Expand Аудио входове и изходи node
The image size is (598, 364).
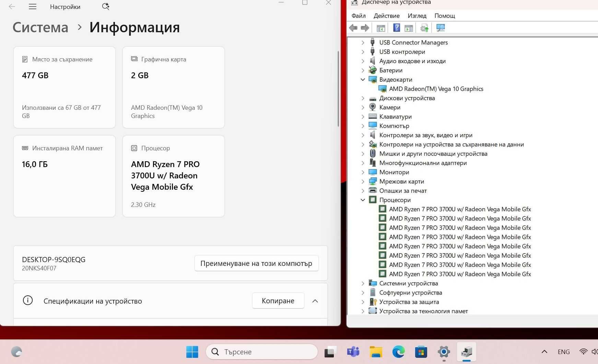point(363,61)
